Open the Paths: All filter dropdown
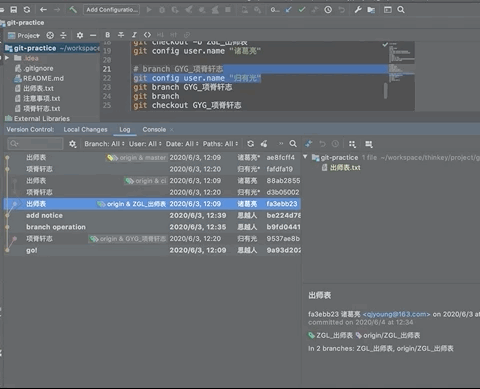 click(x=221, y=144)
